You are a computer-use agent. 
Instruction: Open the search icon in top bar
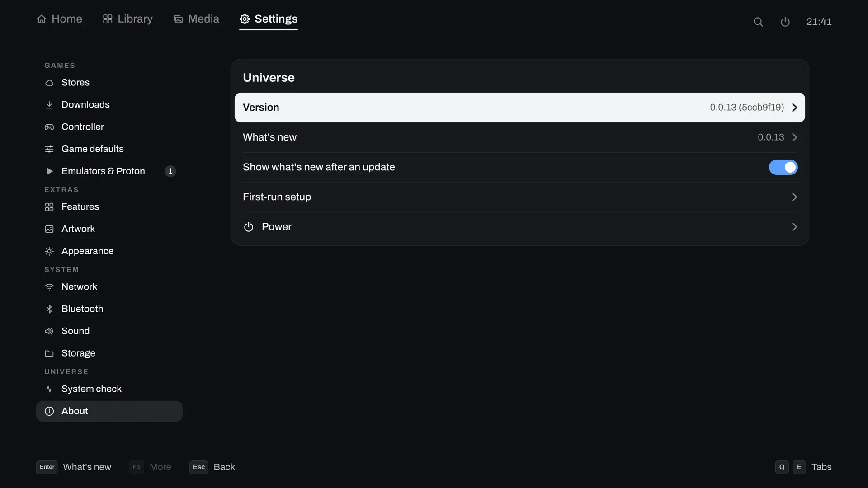758,22
